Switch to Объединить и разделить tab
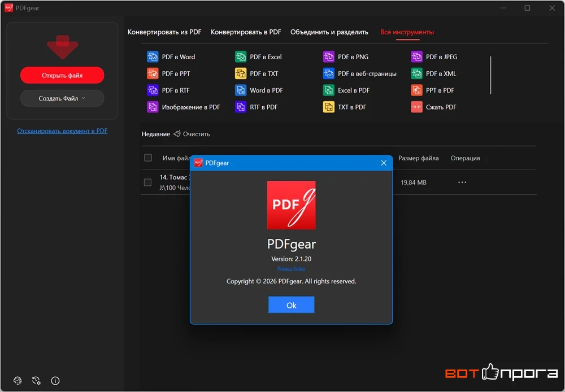Screen dimensions: 565x392 (329, 32)
